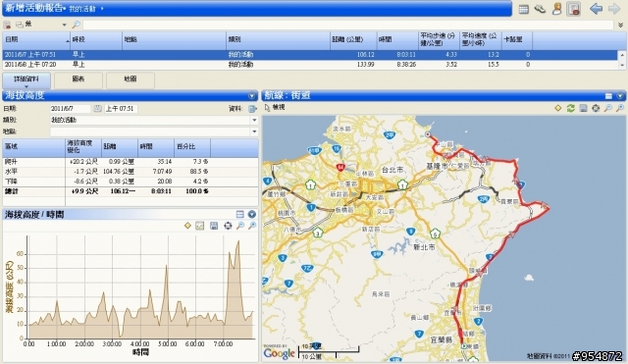Switch to the 地圖 tab

(131, 79)
